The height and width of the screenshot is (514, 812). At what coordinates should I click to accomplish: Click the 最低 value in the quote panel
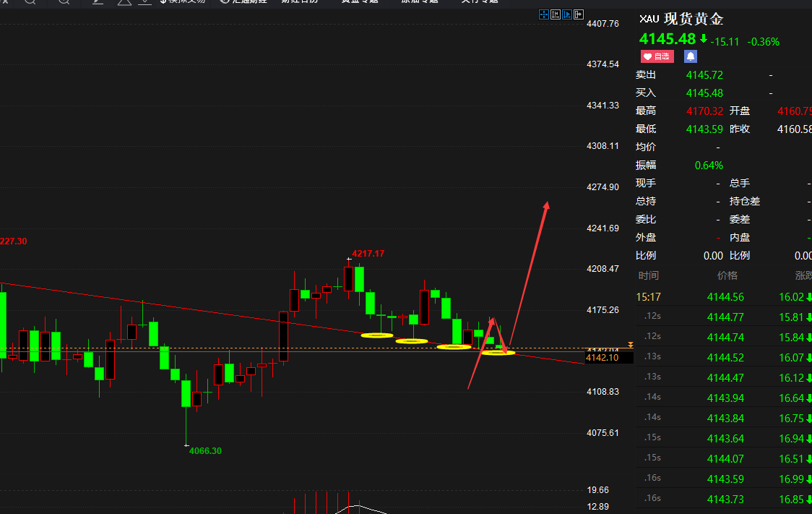pos(704,129)
